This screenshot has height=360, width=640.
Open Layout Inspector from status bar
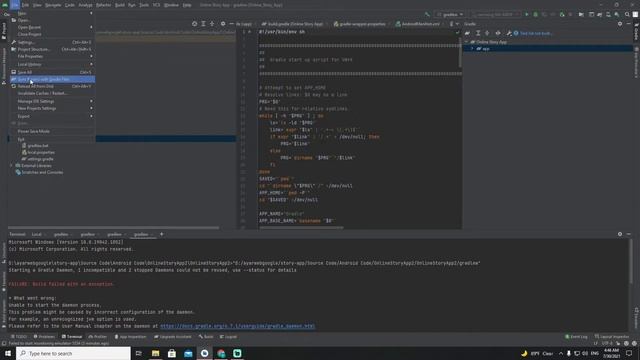coord(612,337)
